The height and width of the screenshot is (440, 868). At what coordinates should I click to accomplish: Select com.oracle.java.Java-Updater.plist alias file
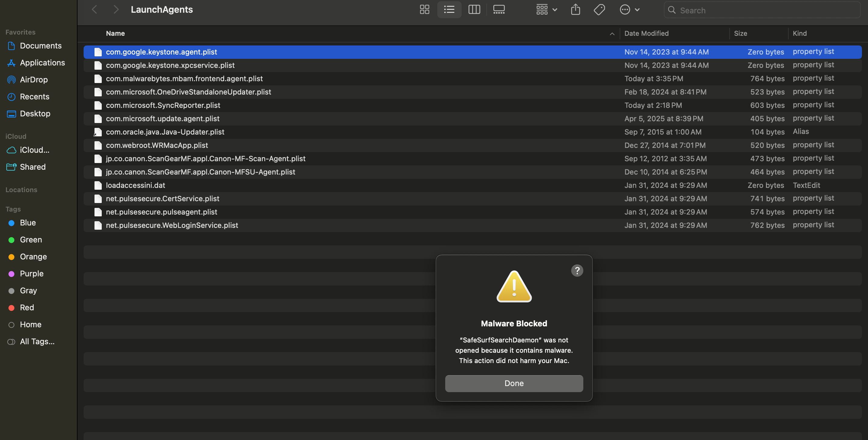pyautogui.click(x=165, y=132)
